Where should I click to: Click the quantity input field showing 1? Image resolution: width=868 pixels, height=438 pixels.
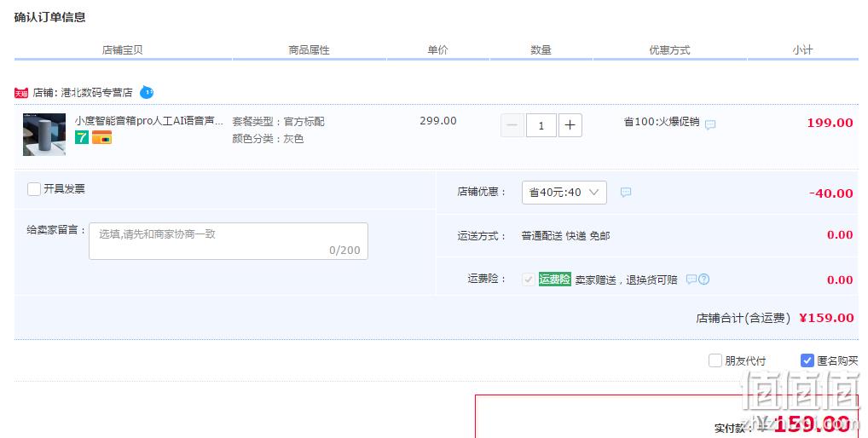(541, 125)
